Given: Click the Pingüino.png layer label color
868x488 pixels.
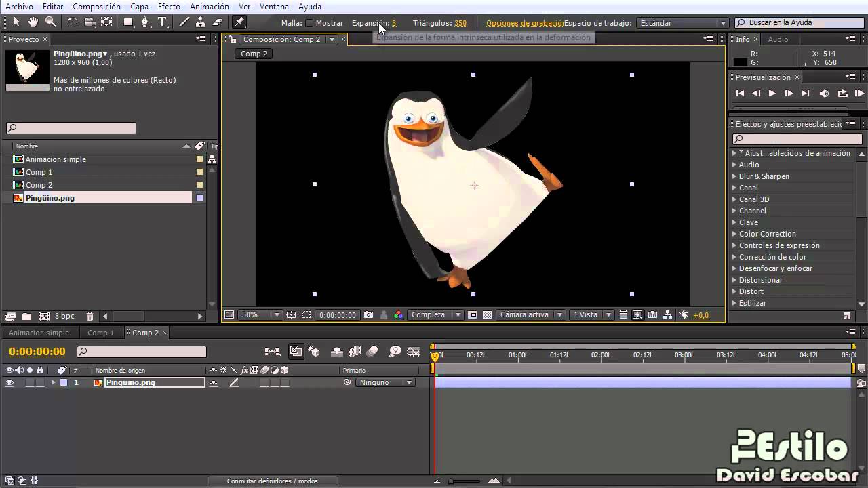Looking at the screenshot, I should pyautogui.click(x=64, y=383).
